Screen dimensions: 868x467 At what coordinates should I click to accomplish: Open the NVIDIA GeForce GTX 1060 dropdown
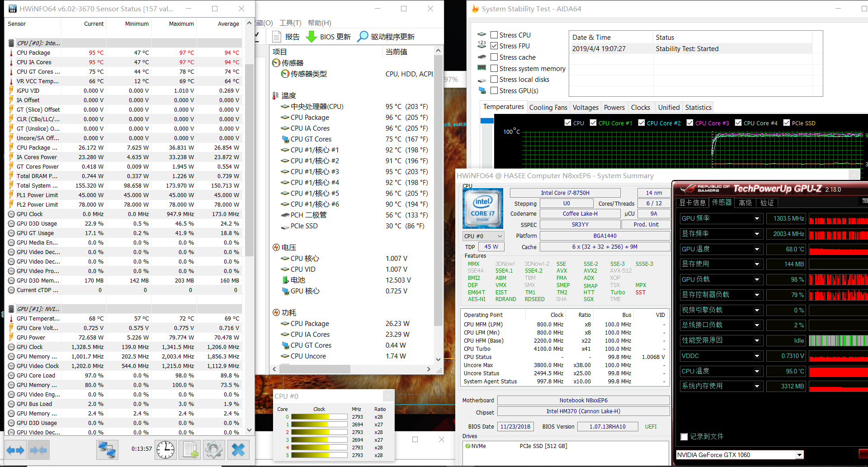(x=799, y=455)
